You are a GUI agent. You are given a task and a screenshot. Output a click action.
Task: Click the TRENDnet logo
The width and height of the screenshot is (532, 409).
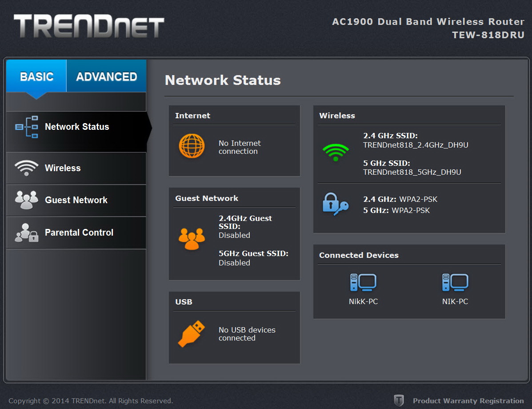click(x=89, y=26)
